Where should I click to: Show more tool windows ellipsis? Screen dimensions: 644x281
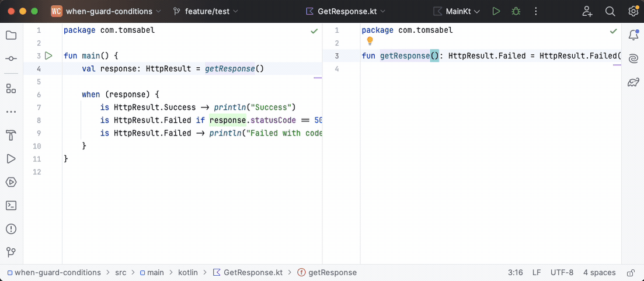(11, 112)
